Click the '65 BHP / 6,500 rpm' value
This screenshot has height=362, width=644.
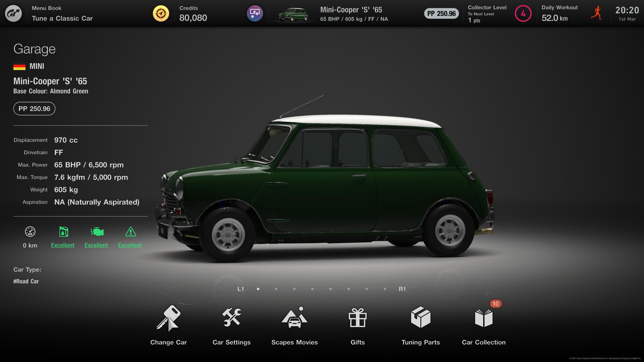[89, 165]
